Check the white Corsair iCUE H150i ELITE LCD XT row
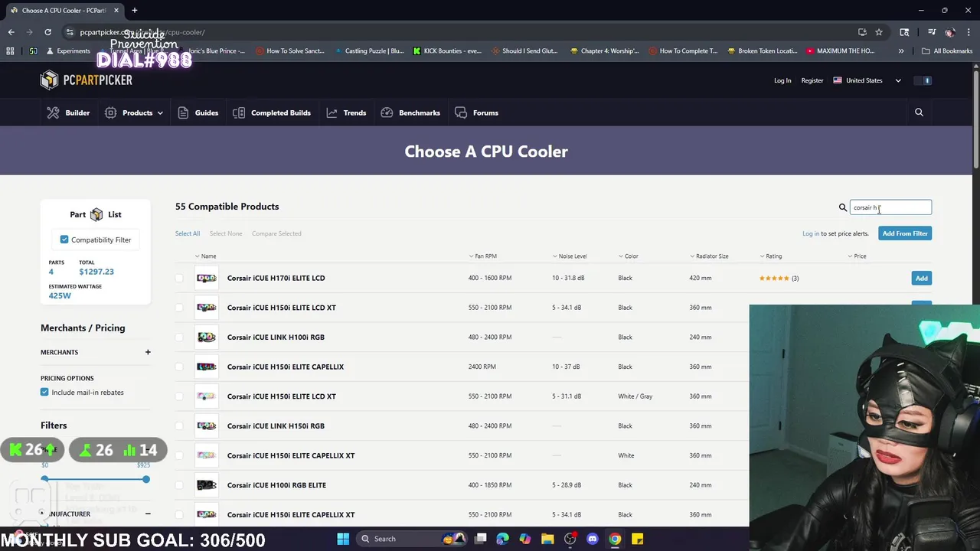Screen dimensions: 980x551 point(179,396)
